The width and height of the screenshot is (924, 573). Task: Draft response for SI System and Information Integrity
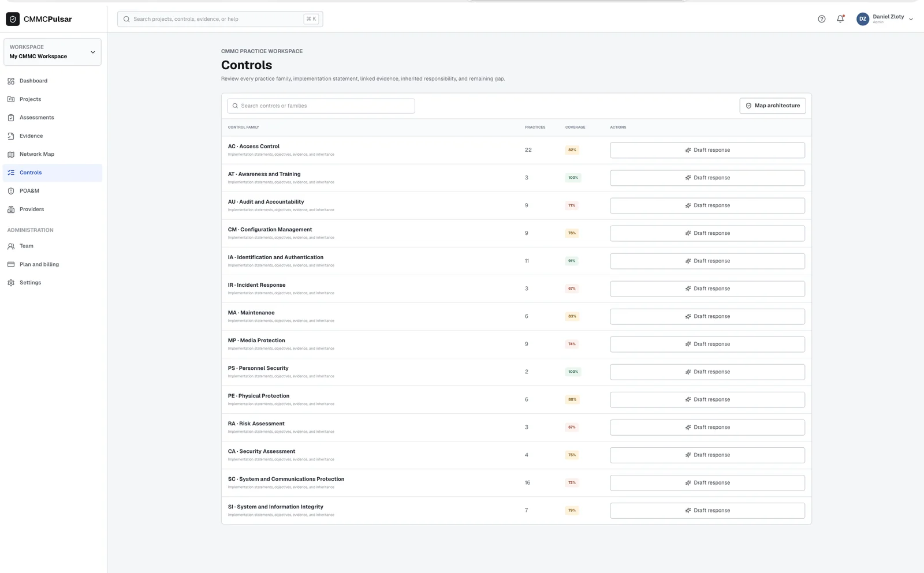707,511
